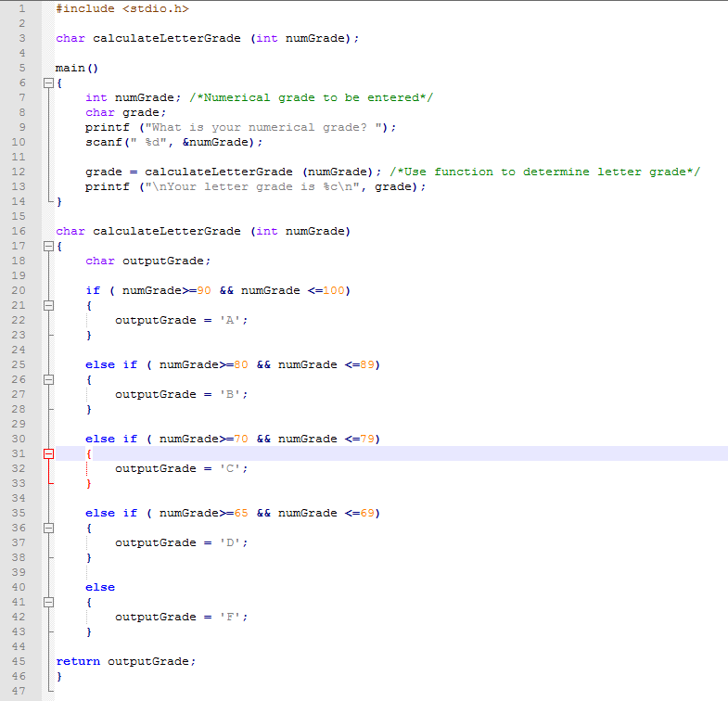The height and width of the screenshot is (701, 728).
Task: Click the 'D' character literal on line 37
Action: click(229, 543)
